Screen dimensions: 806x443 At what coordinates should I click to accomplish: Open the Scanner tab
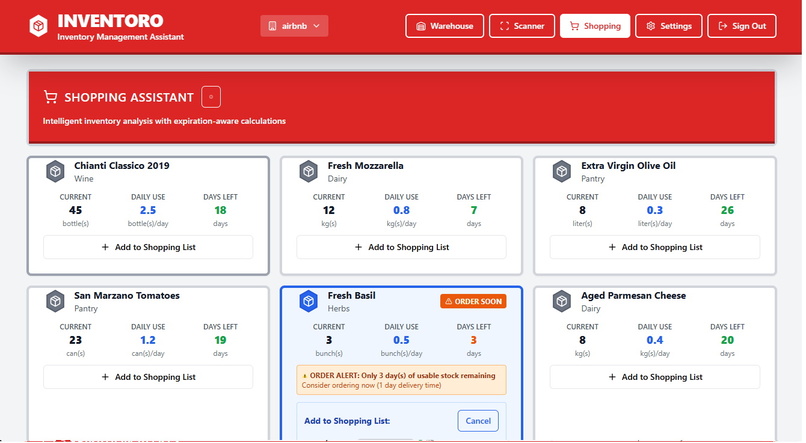pyautogui.click(x=522, y=26)
